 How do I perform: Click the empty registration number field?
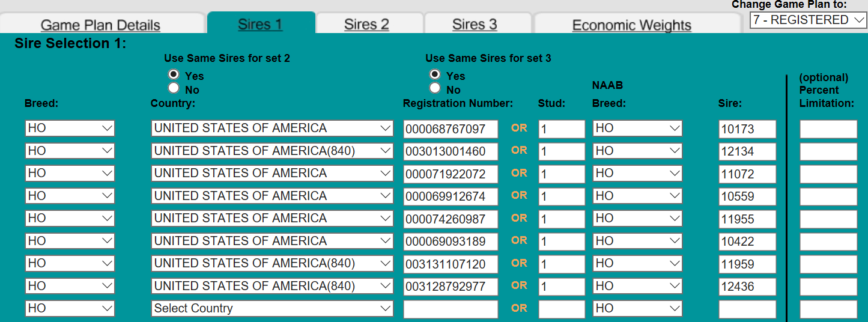click(x=451, y=309)
